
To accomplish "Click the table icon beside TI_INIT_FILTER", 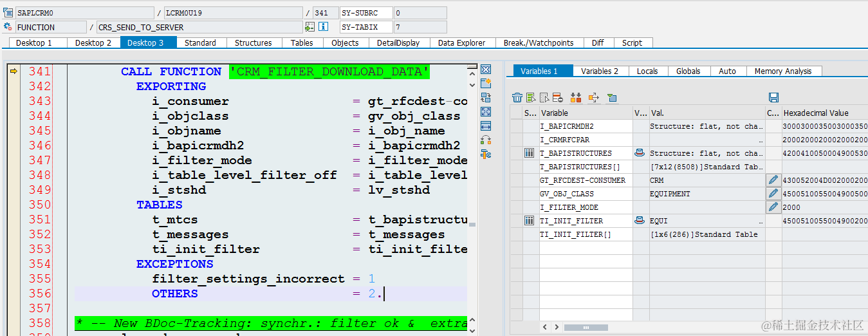I will coord(530,221).
